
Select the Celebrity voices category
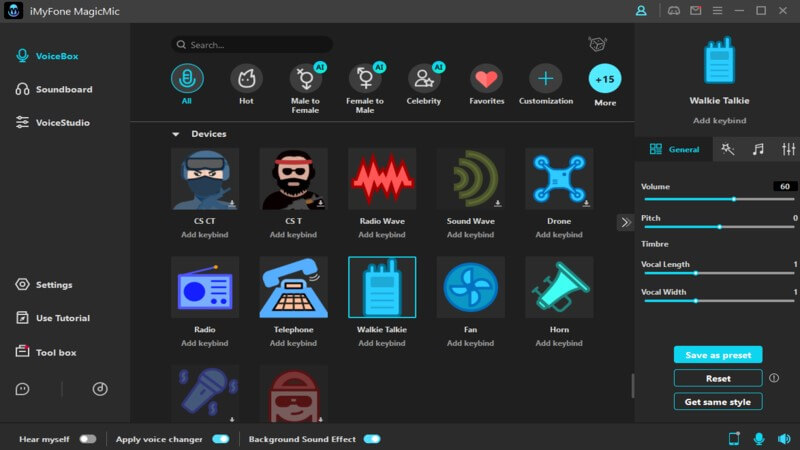point(424,85)
